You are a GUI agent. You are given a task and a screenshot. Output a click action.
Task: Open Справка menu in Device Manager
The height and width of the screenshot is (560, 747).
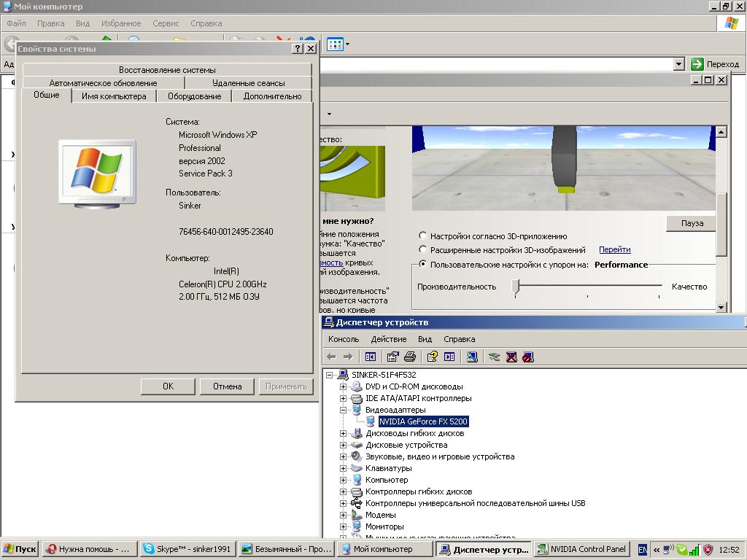point(460,339)
